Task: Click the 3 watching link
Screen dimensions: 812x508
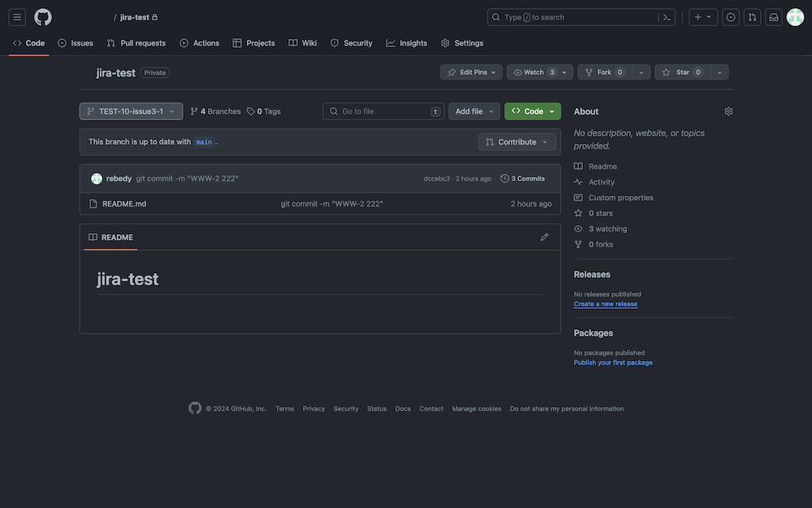Action: tap(600, 228)
